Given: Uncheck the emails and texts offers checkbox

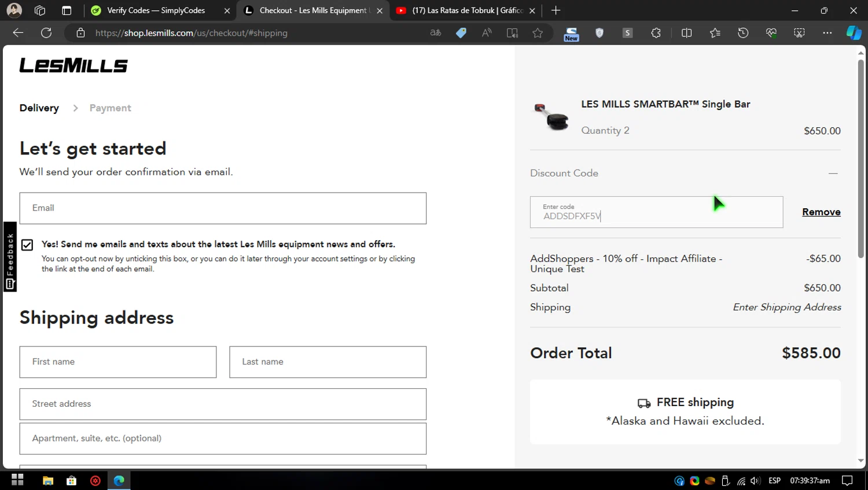Looking at the screenshot, I should 27,245.
